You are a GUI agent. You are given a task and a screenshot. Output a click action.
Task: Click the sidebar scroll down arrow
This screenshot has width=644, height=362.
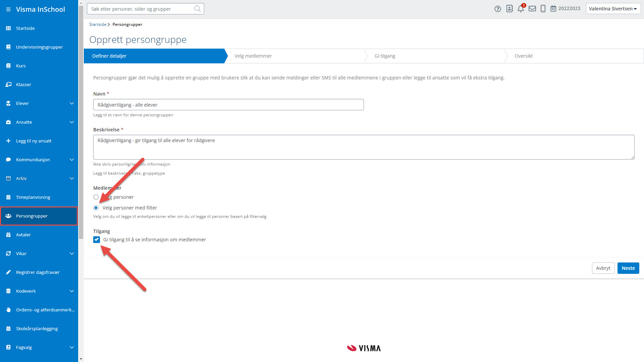point(81,359)
